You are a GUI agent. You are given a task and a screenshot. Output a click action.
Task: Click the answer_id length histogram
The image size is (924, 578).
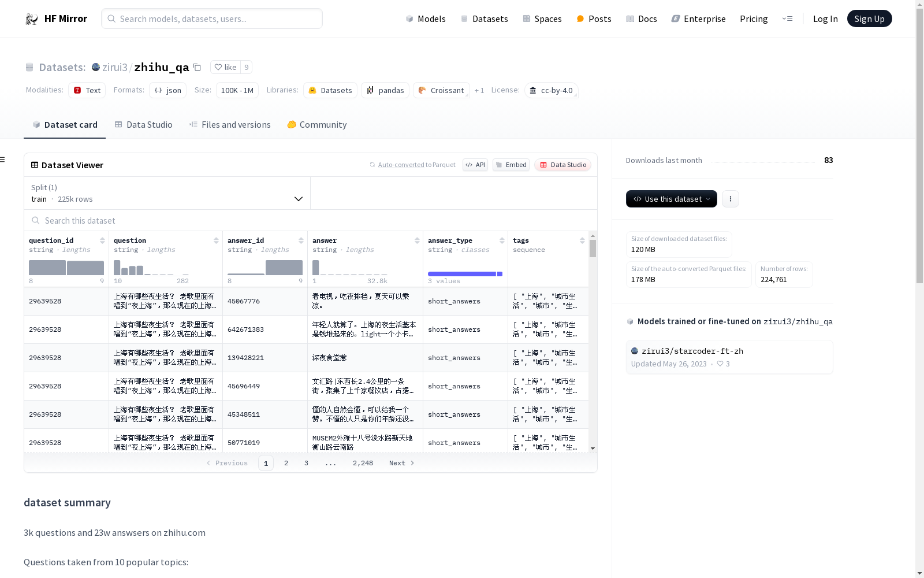coord(265,268)
